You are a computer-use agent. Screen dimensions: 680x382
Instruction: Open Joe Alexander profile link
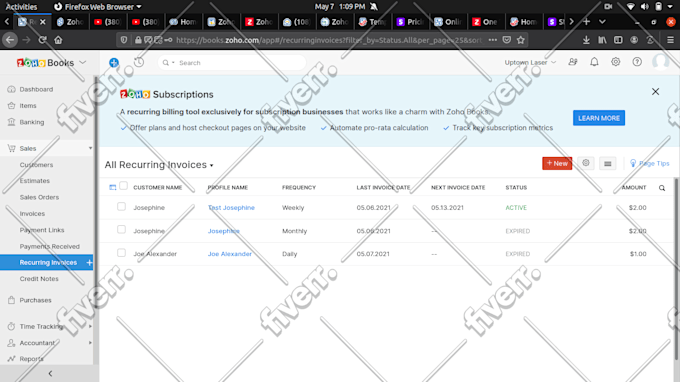pyautogui.click(x=229, y=254)
